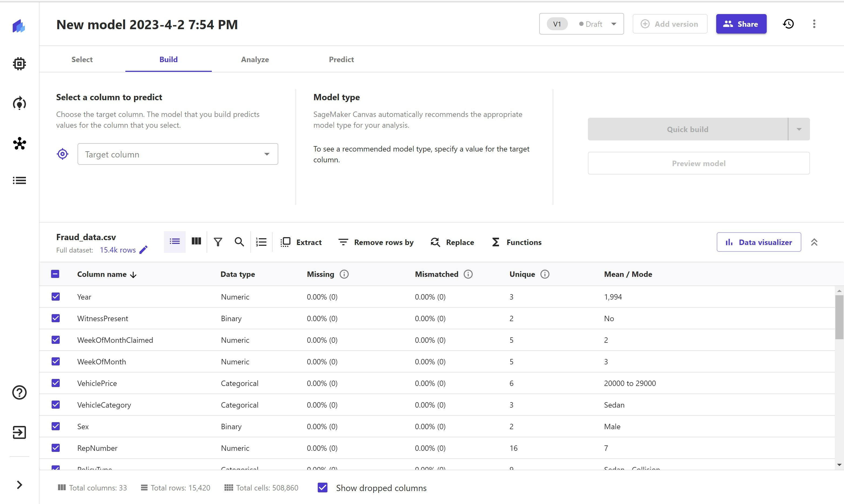Open the more options vertical dots menu

pyautogui.click(x=814, y=24)
